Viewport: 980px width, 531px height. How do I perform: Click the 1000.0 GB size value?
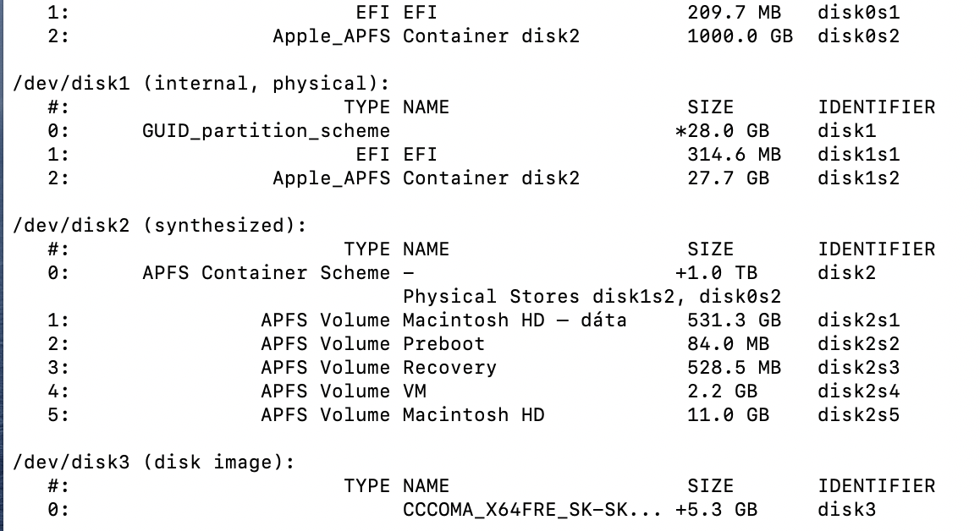740,36
